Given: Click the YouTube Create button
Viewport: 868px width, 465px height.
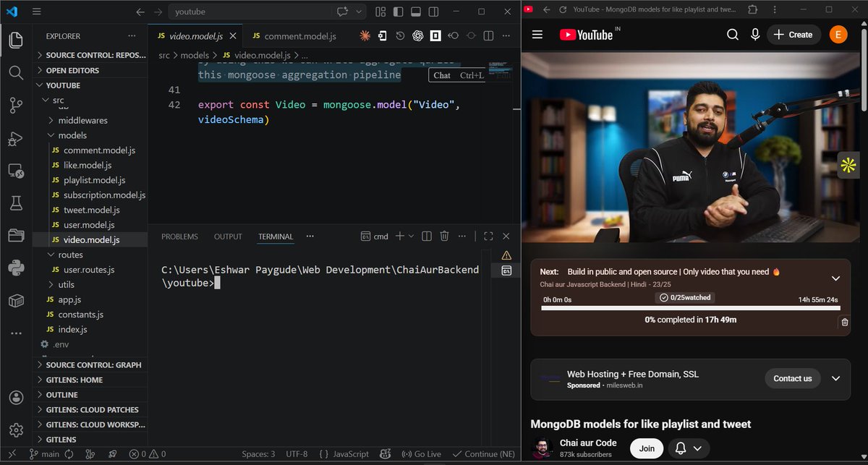Looking at the screenshot, I should 793,35.
